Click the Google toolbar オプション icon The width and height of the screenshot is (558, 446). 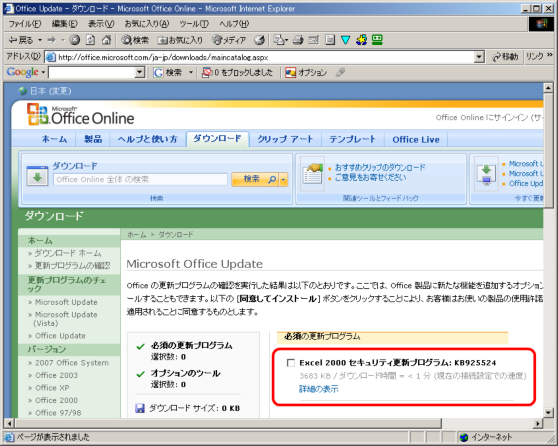(290, 72)
